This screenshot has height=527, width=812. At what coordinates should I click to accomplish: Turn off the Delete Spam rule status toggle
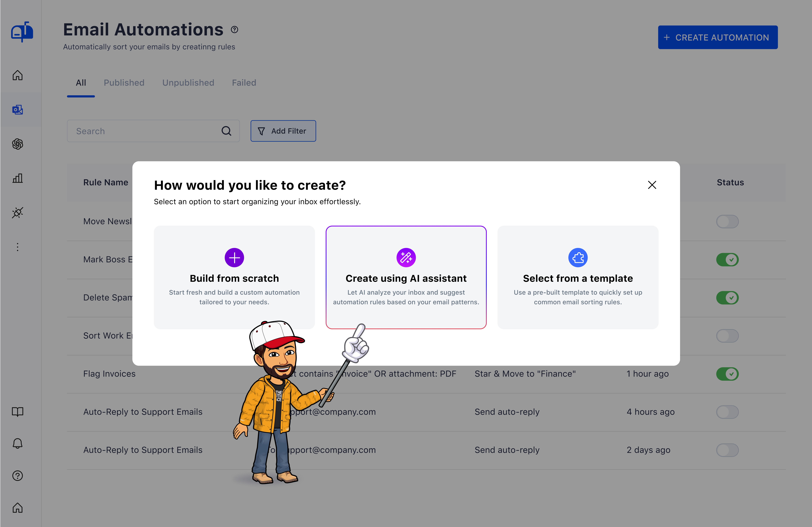(727, 298)
